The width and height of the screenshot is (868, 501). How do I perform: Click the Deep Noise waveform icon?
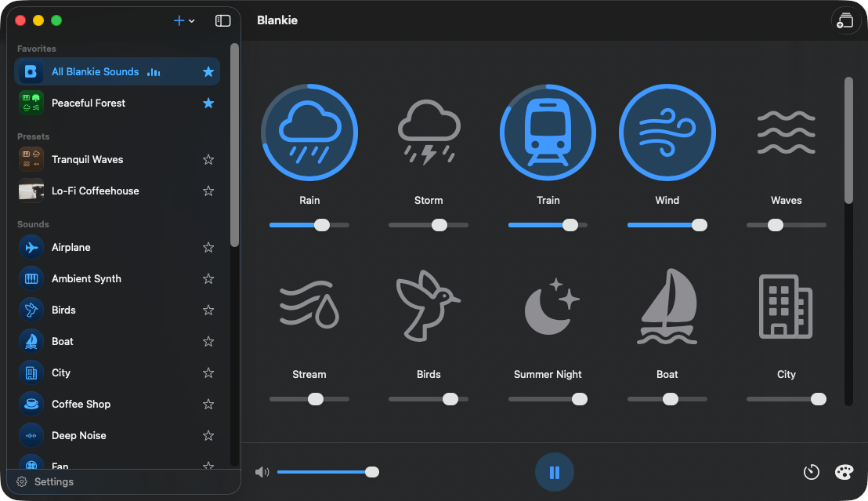pyautogui.click(x=31, y=436)
